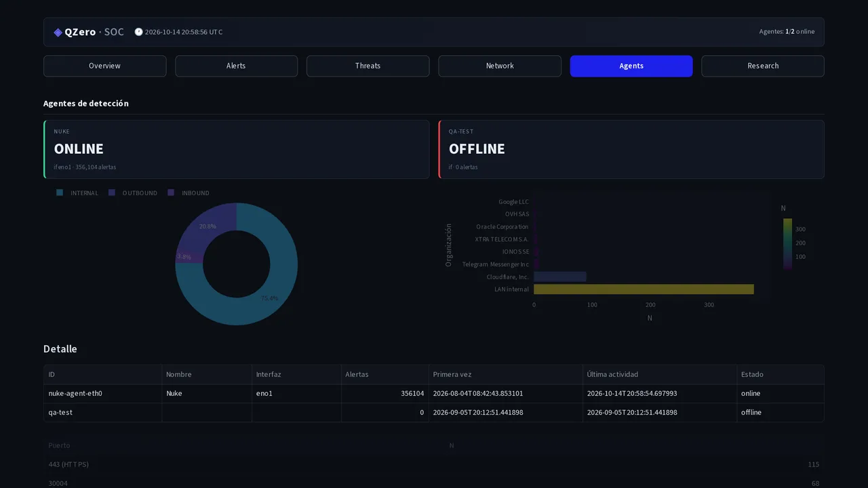Click the eno1 interface cell
This screenshot has height=488, width=868.
click(296, 393)
